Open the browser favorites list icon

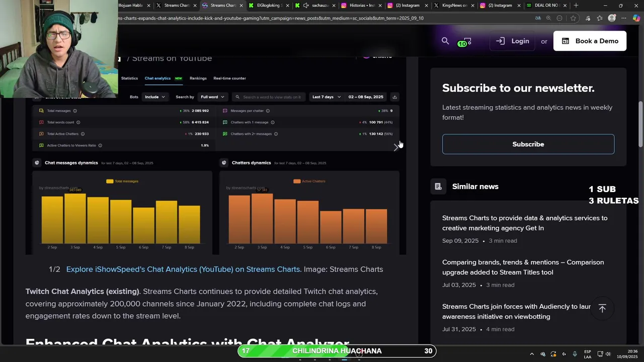point(600,18)
